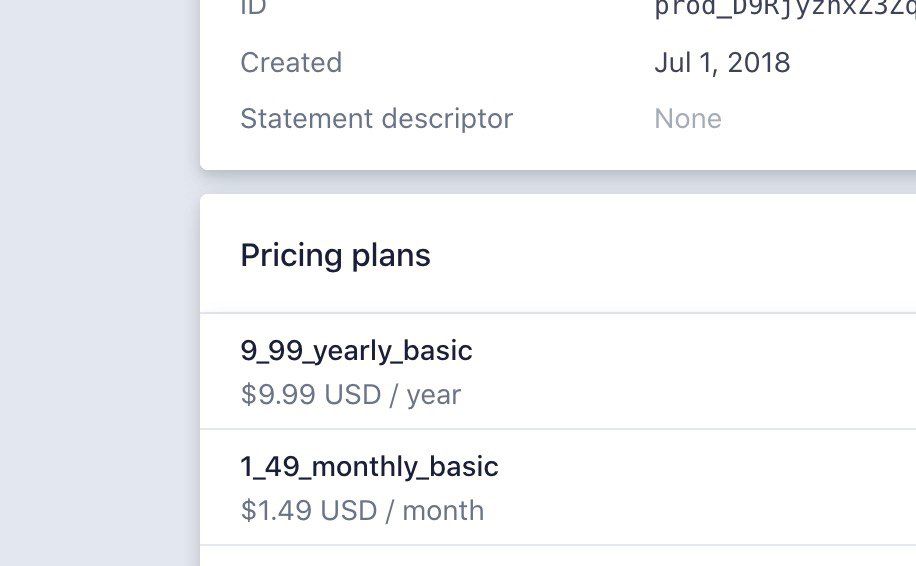Click the Jul 1, 2018 created date
Image resolution: width=916 pixels, height=566 pixels.
point(722,63)
